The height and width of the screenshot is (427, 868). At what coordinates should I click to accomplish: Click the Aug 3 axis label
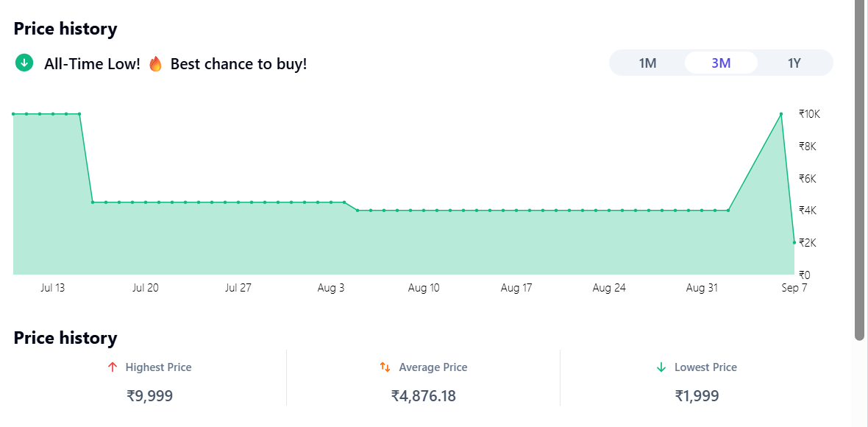tap(331, 288)
